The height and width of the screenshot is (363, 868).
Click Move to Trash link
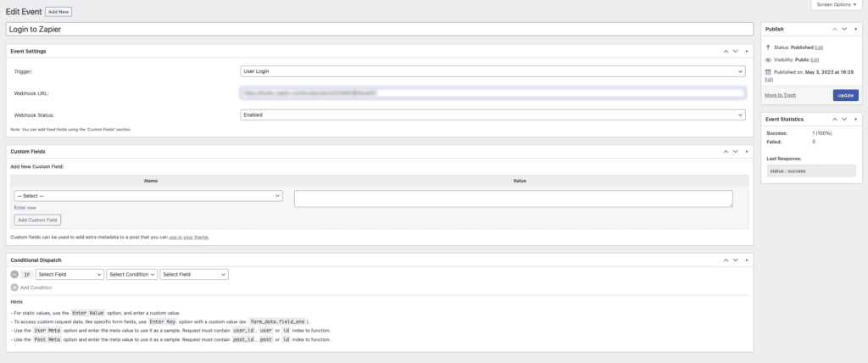[x=780, y=95]
